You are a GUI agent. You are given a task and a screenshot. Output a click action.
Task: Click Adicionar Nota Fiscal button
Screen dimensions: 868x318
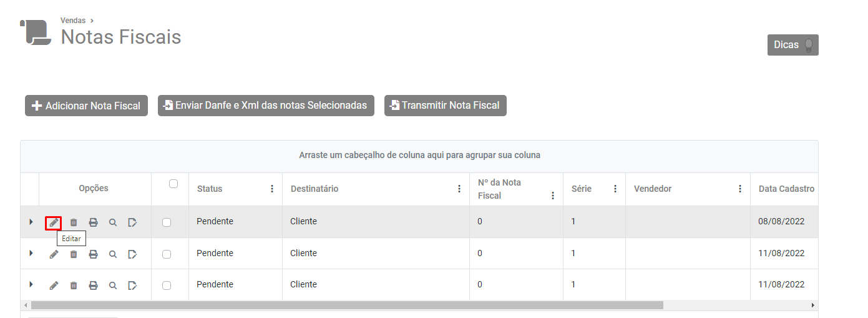(86, 106)
